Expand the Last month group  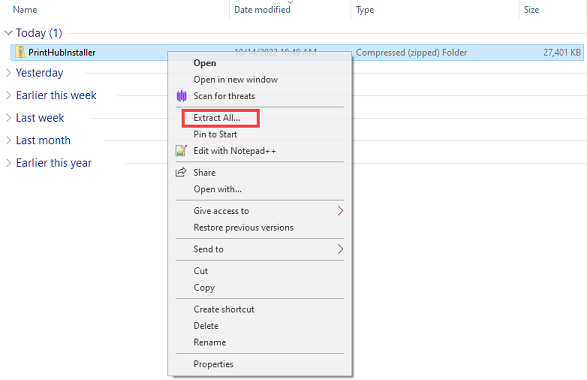tap(8, 140)
